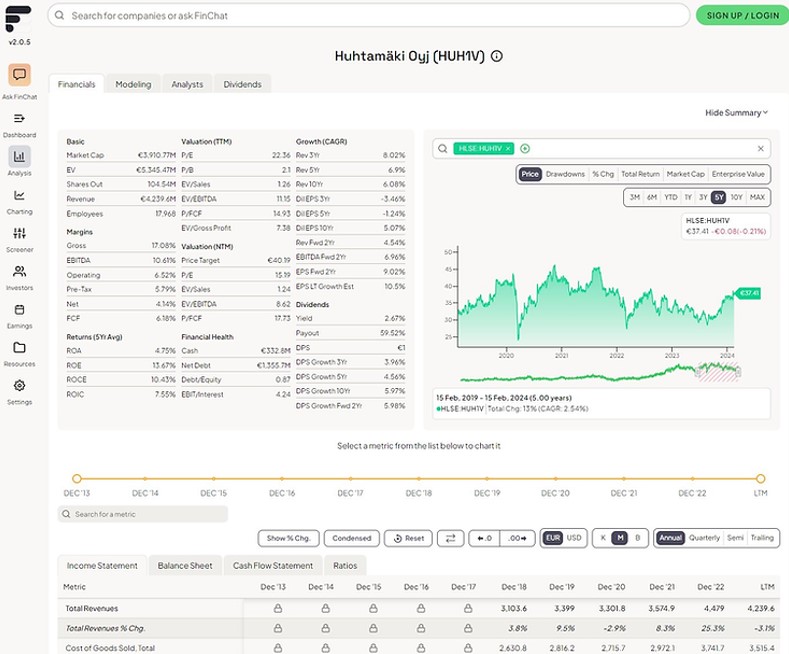Select Price chart mode
The image size is (789, 654).
pos(529,174)
